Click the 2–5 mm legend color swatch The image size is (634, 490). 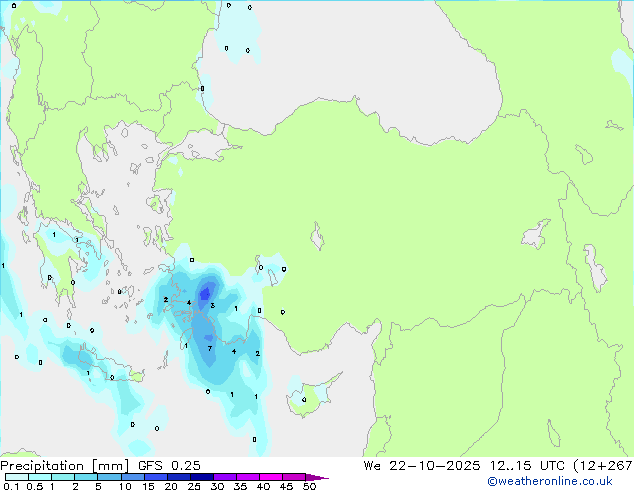[86, 477]
